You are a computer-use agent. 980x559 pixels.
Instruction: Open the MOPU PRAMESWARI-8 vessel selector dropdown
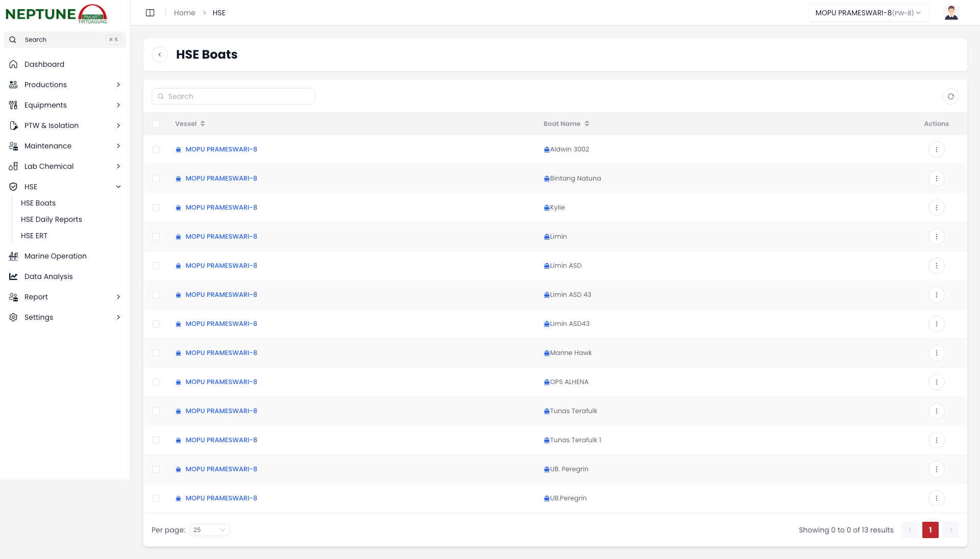pos(868,13)
